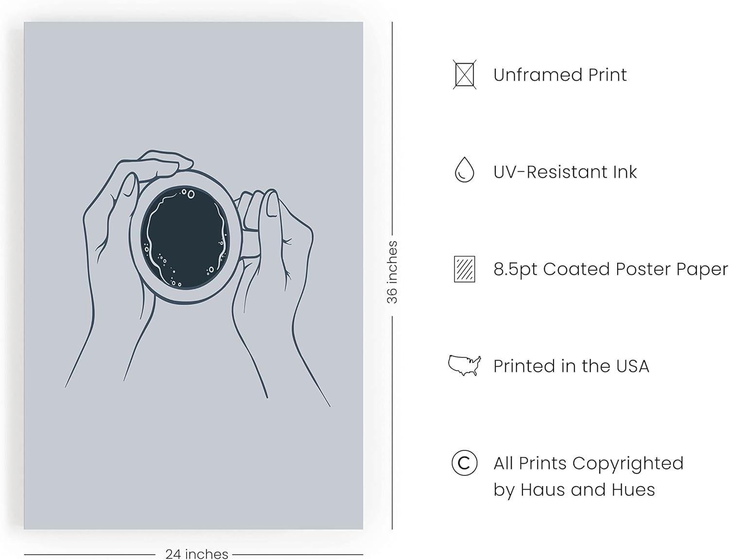The image size is (729, 560).
Task: Click 'All Prints Copyrighted' text
Action: point(589,463)
